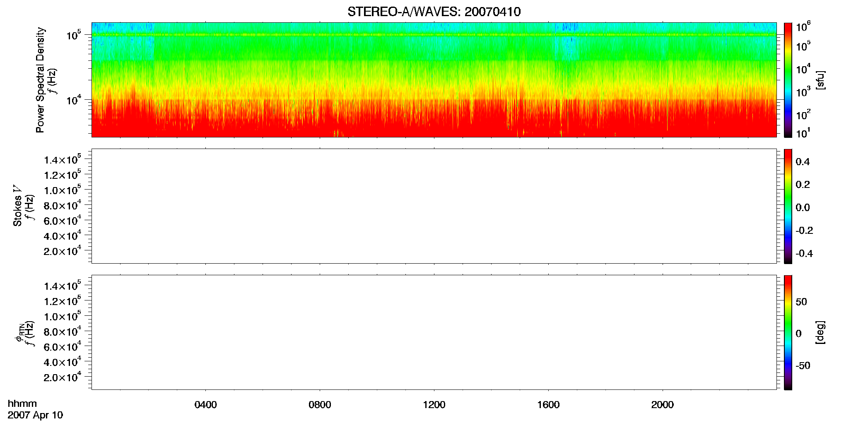
Task: Click the 8.0×10^4 tick of Stokes V panel
Action: pos(63,205)
